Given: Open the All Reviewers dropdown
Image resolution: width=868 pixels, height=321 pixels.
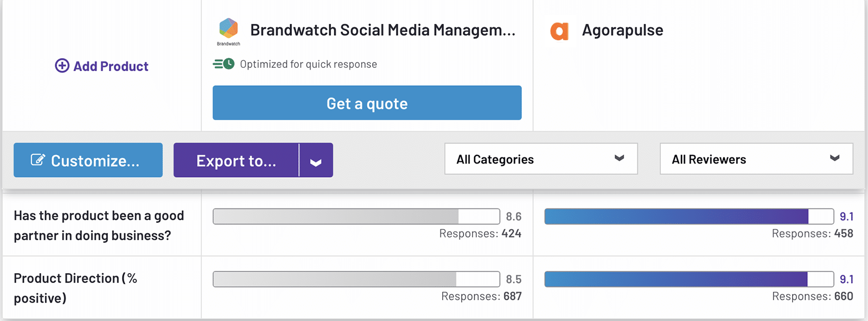Looking at the screenshot, I should pyautogui.click(x=756, y=159).
